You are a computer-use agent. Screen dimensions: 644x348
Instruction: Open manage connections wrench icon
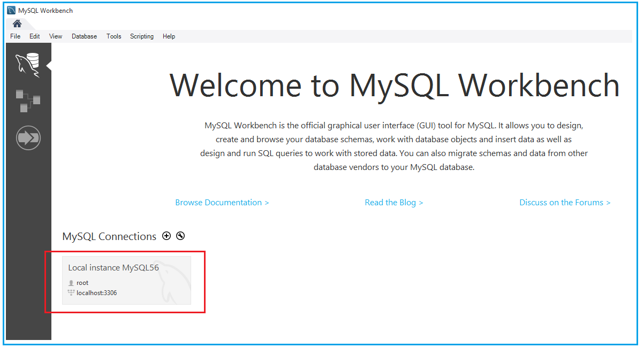(180, 236)
